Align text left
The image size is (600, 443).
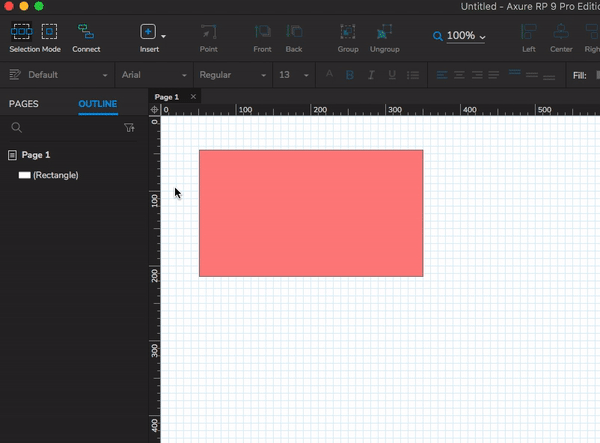[x=442, y=75]
